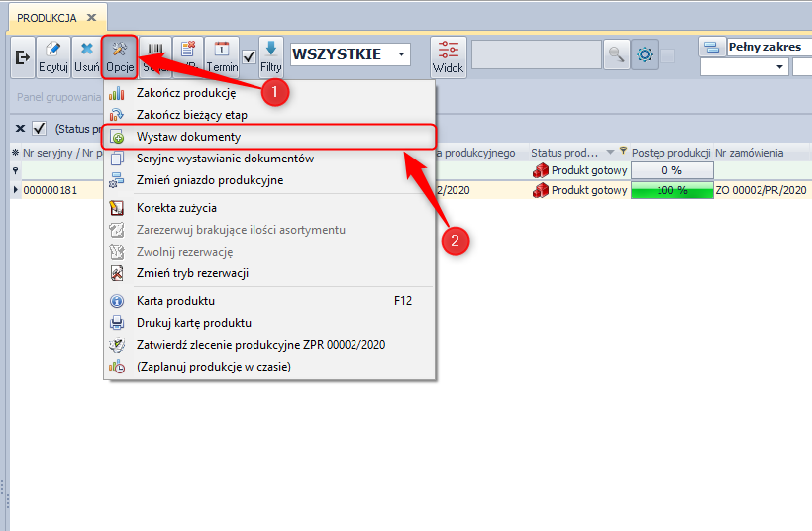Select Zmień tryb rezerwacji
The width and height of the screenshot is (812, 531).
pyautogui.click(x=269, y=273)
